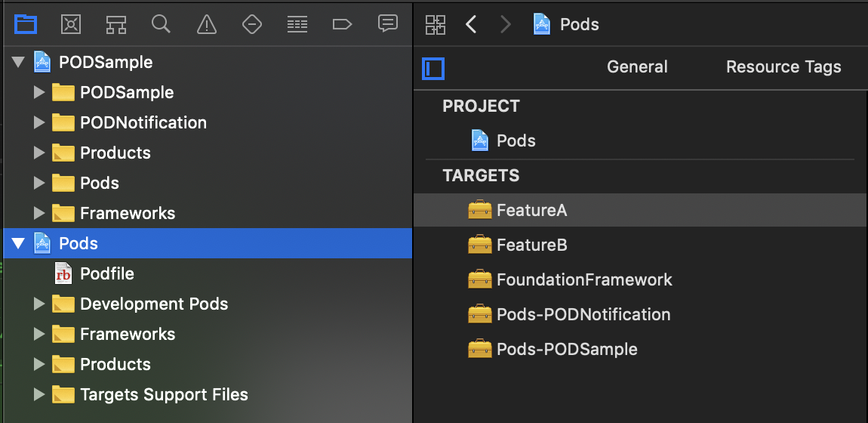Collapse the PODSample project disclosure triangle
This screenshot has width=868, height=423.
[x=19, y=63]
